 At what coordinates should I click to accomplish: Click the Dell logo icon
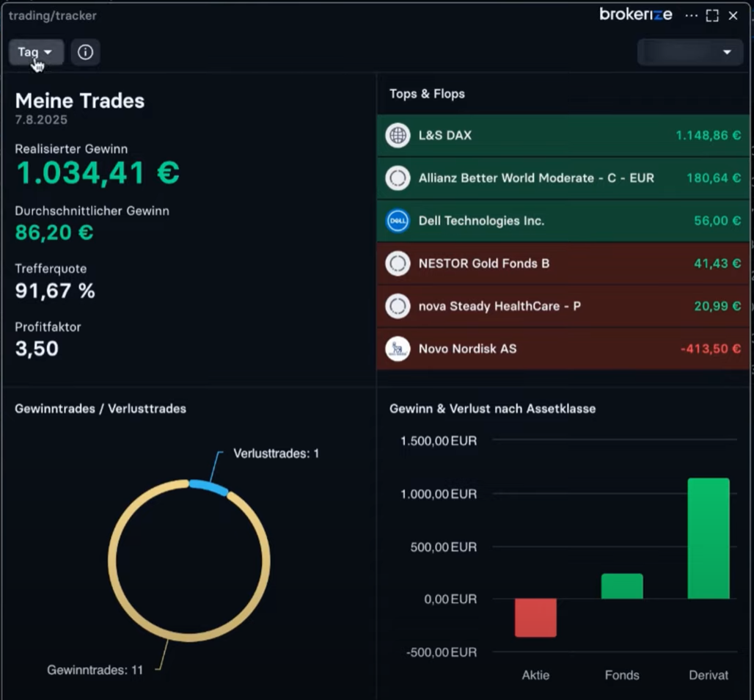398,221
